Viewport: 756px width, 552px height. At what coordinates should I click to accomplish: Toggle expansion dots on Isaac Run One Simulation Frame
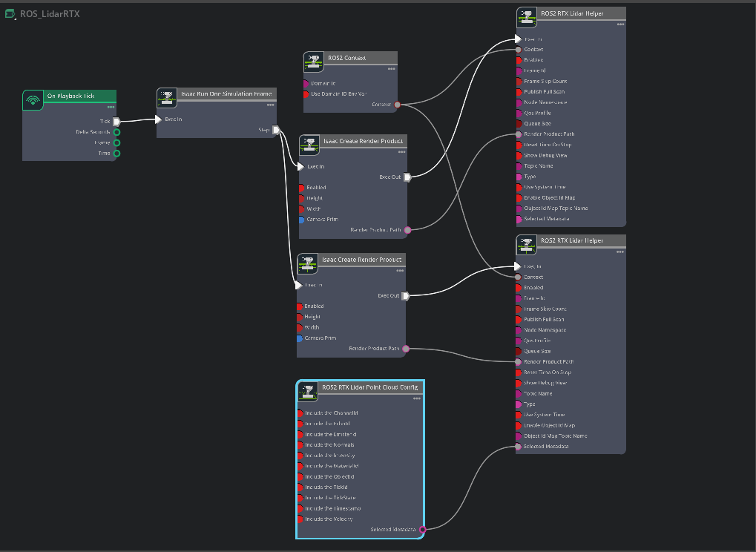[271, 105]
